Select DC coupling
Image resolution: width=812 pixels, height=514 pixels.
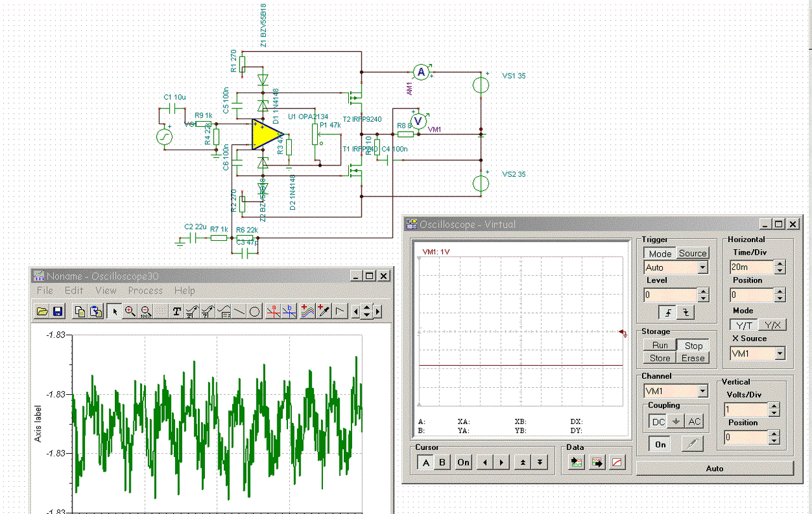[x=658, y=421]
